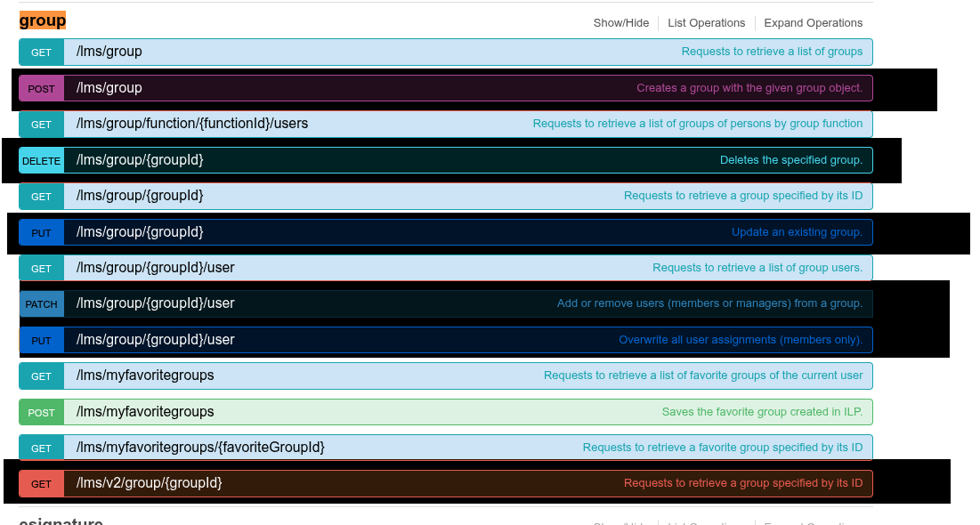Toggle Show/Hide for the group section

coord(620,23)
